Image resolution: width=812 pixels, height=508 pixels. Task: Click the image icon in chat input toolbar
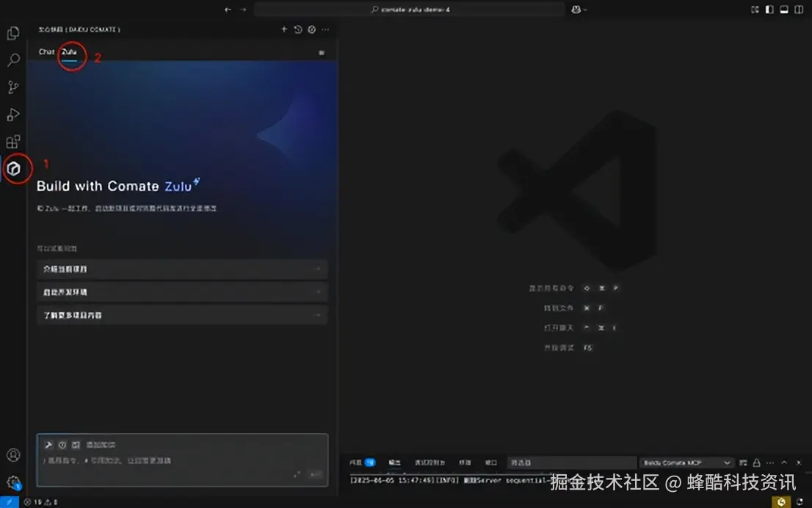[76, 445]
